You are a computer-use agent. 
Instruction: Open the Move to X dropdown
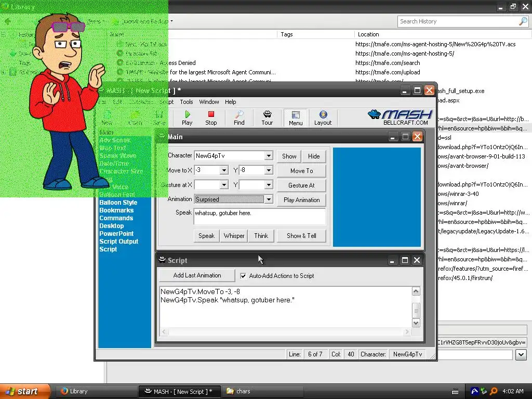pyautogui.click(x=224, y=170)
